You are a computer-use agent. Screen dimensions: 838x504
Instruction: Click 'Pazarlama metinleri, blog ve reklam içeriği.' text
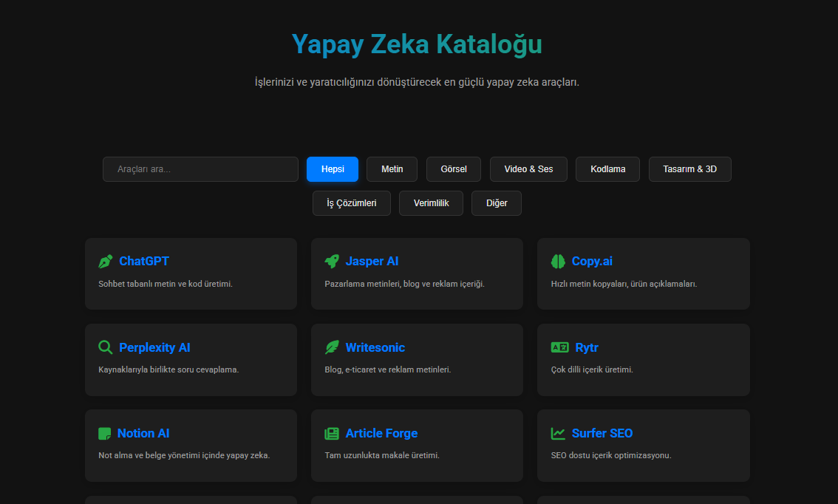(x=404, y=284)
